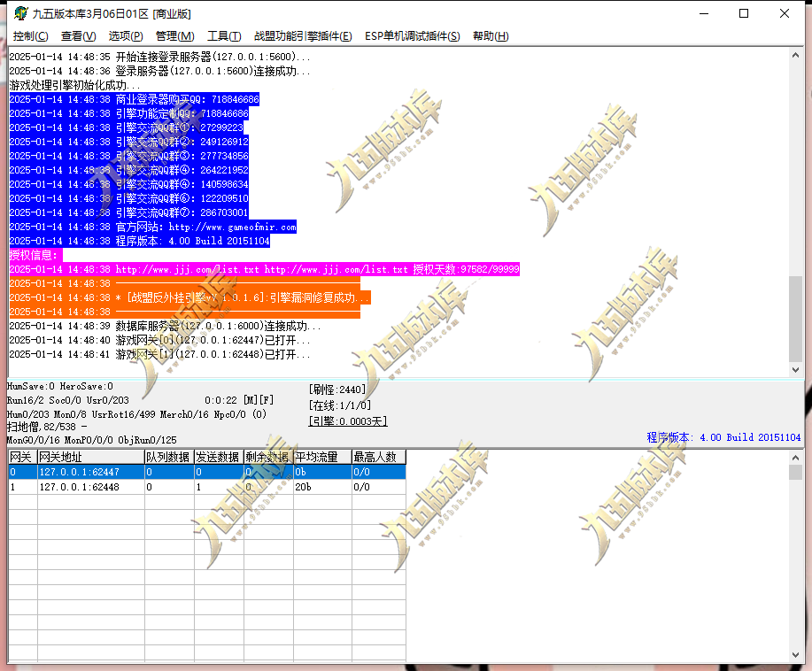Screen dimensions: 812x671
Task: Click the 20b average traffic cell
Action: pos(322,487)
